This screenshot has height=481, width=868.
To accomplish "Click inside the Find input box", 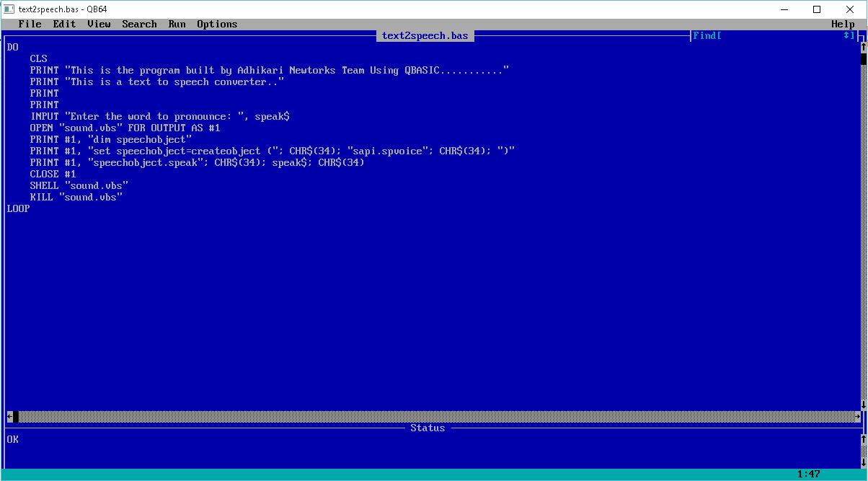I will tap(779, 35).
